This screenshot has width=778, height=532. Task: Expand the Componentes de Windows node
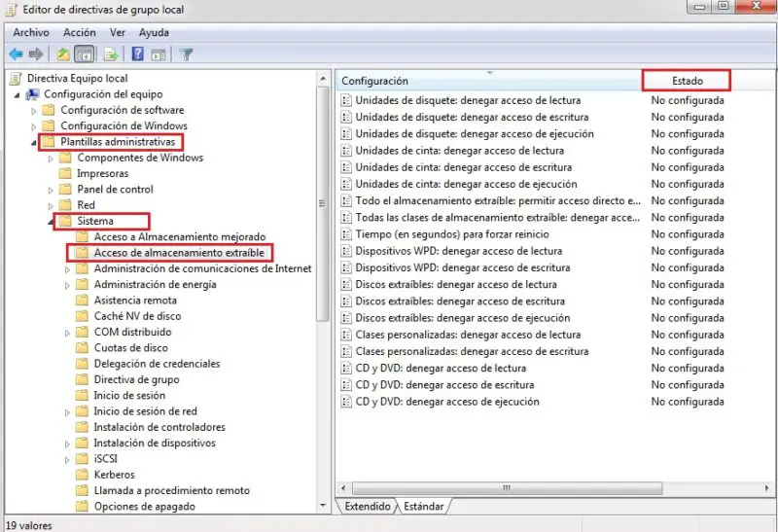coord(51,159)
